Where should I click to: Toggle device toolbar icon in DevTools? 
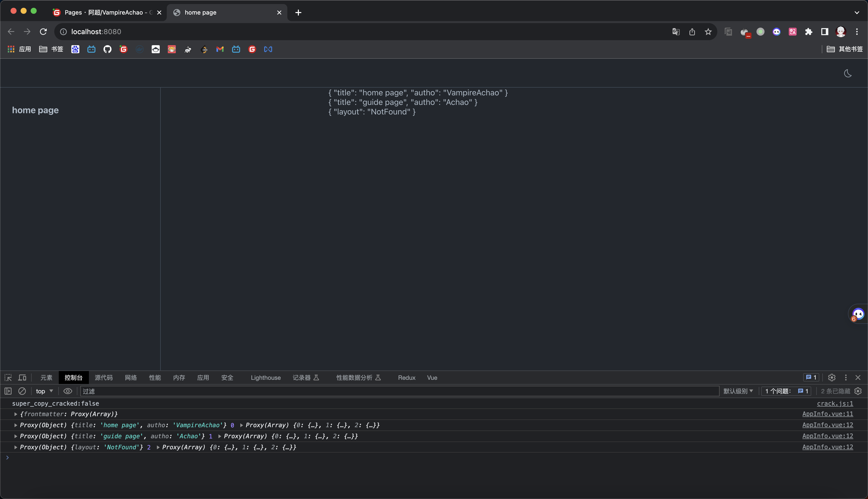click(22, 377)
